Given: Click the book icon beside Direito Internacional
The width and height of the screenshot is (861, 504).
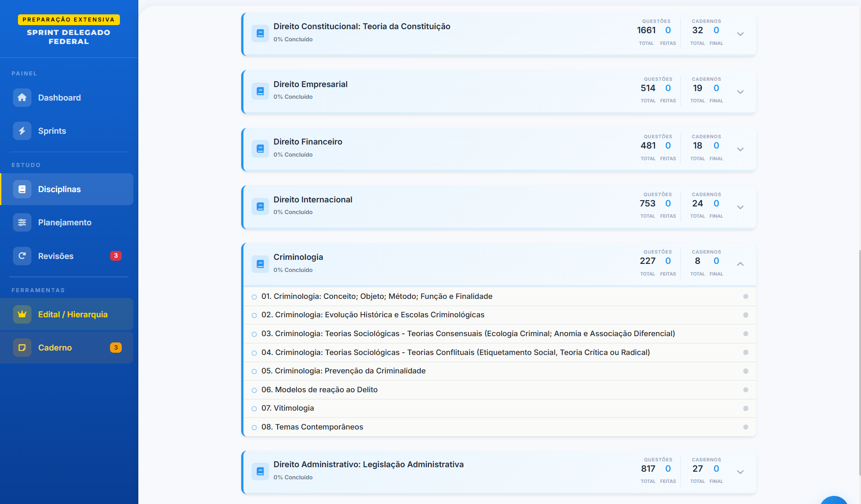Looking at the screenshot, I should pyautogui.click(x=260, y=206).
